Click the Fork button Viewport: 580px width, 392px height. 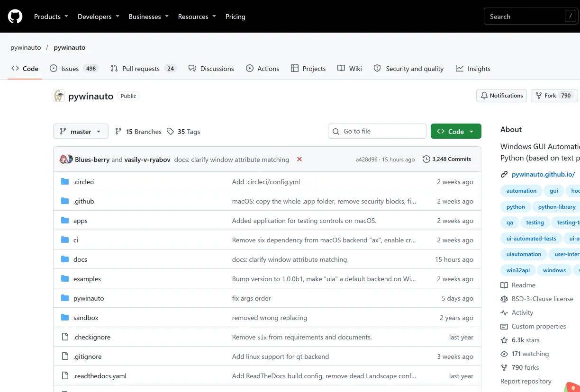tap(553, 96)
